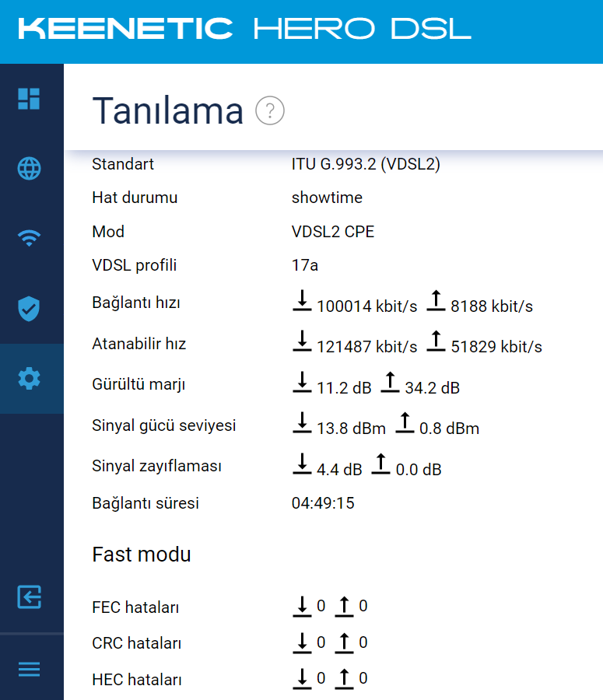Image resolution: width=603 pixels, height=700 pixels.
Task: Click the 'Gürültü marjı' label
Action: (x=138, y=384)
